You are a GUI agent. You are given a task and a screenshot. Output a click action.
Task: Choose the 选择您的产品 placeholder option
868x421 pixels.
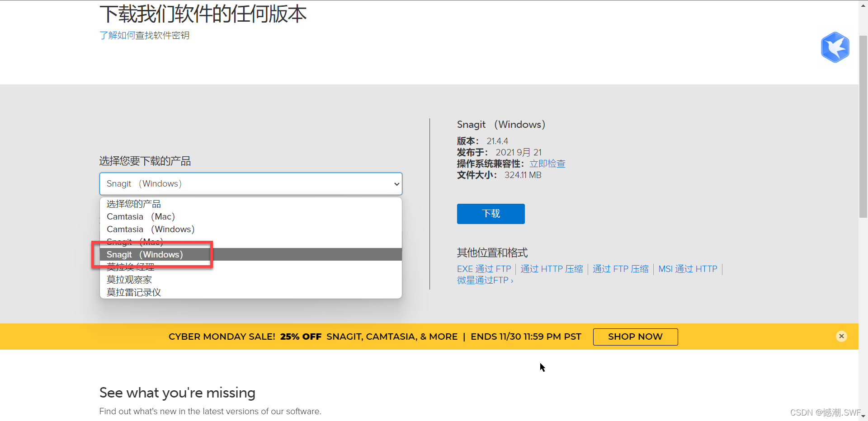(251, 204)
